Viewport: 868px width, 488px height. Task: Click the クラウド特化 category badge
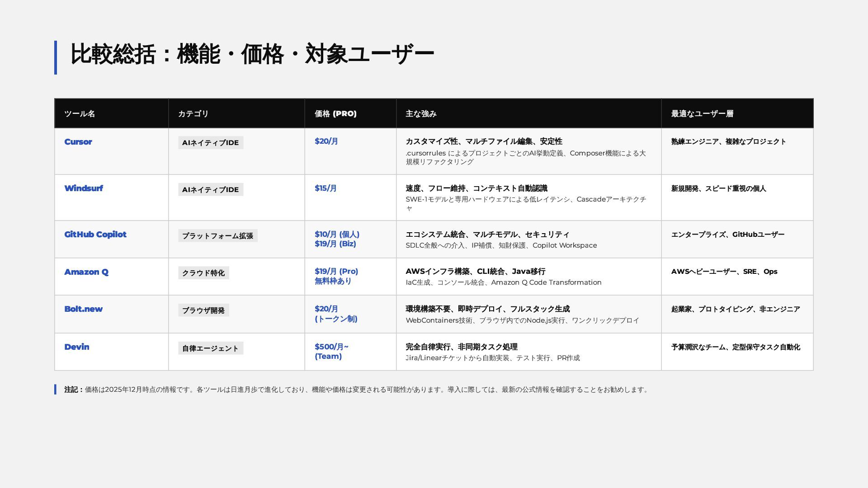point(203,273)
